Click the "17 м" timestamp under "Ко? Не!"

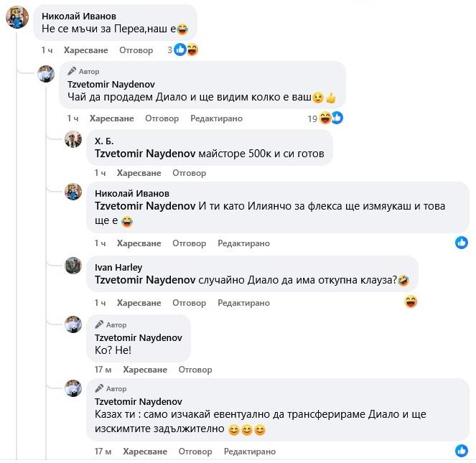click(x=103, y=370)
